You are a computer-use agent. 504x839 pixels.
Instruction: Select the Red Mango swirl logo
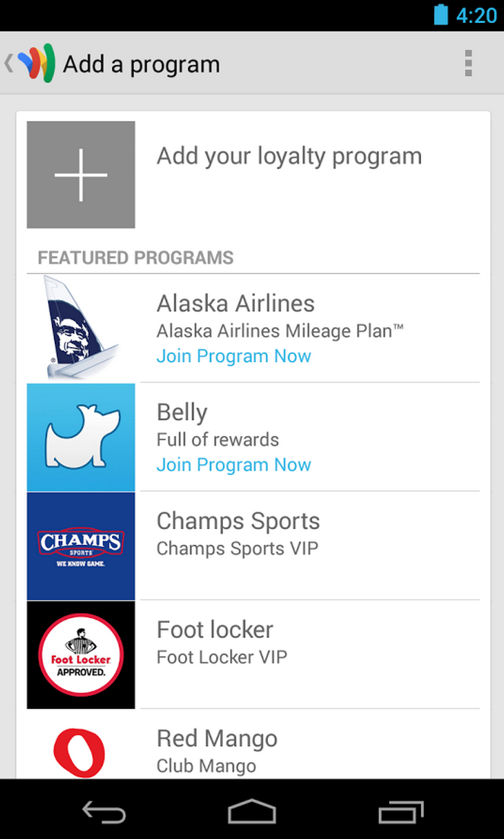[81, 754]
